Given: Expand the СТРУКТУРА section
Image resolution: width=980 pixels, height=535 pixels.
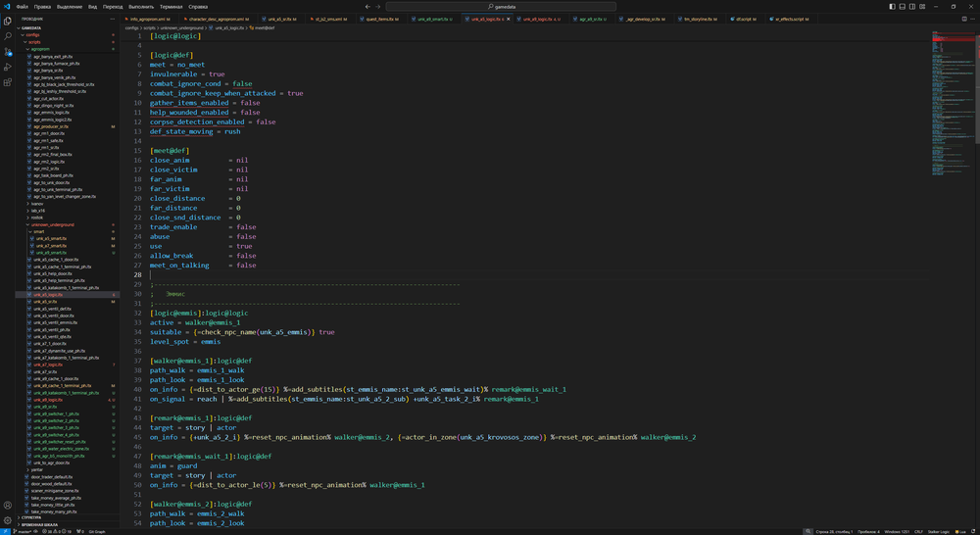Looking at the screenshot, I should click(x=30, y=517).
